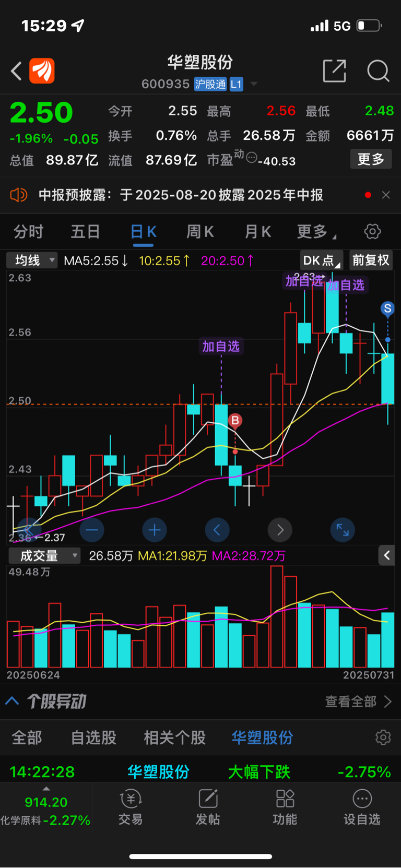Tap the yellow MA1:21.98万 volume label
Image resolution: width=401 pixels, height=868 pixels.
[x=172, y=556]
